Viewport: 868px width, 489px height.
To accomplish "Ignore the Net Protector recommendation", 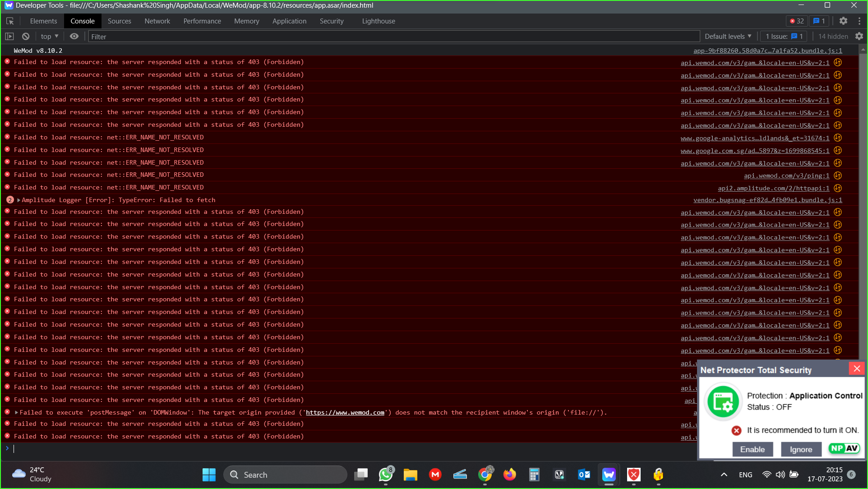I will point(801,449).
